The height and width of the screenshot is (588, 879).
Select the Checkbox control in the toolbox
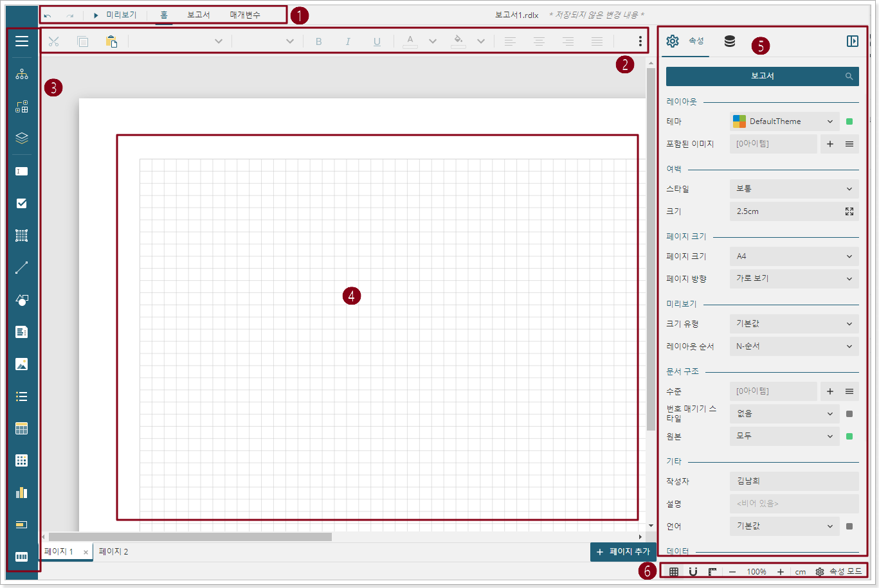[x=22, y=203]
